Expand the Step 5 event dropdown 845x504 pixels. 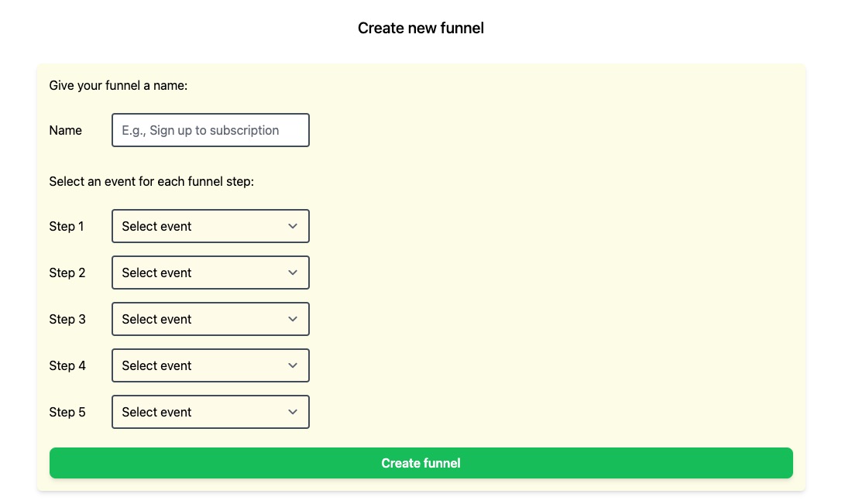pyautogui.click(x=210, y=412)
